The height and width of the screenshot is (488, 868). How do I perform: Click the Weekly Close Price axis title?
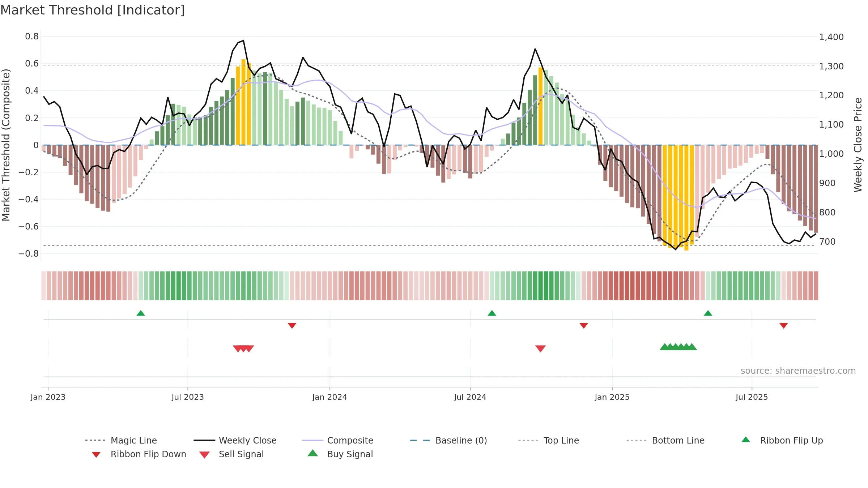(858, 145)
